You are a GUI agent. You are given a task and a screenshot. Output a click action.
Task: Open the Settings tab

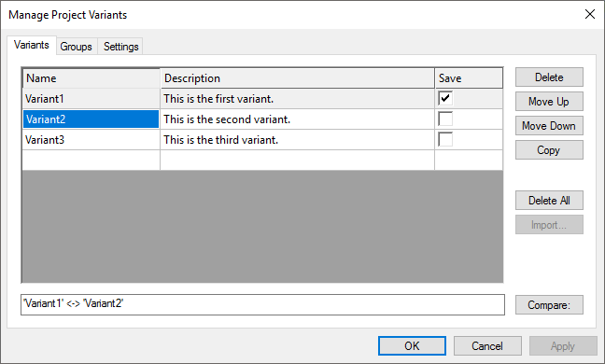pyautogui.click(x=120, y=47)
